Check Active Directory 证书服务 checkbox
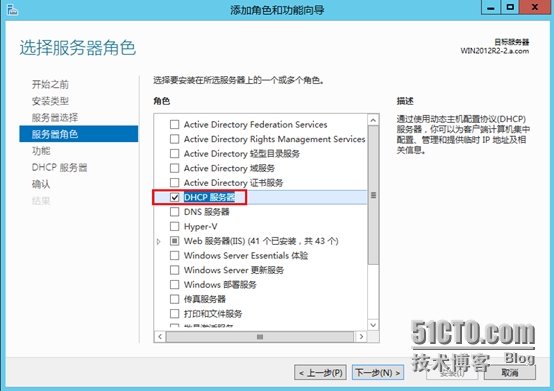The width and height of the screenshot is (554, 391). coord(175,183)
